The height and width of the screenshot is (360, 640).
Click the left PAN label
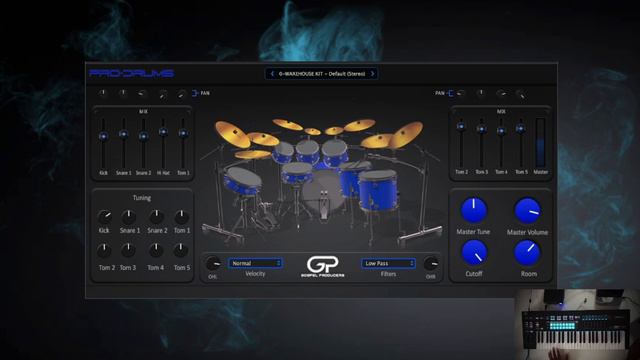point(205,93)
